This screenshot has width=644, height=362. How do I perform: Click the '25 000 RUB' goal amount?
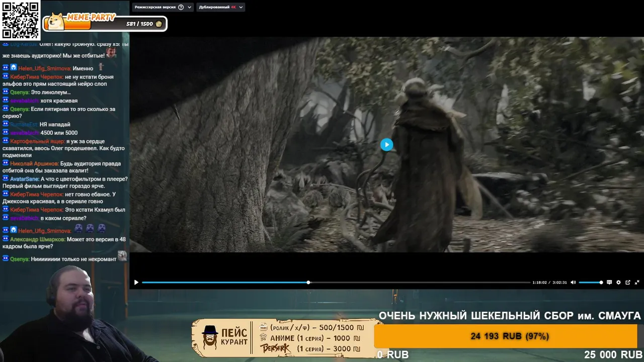click(612, 355)
